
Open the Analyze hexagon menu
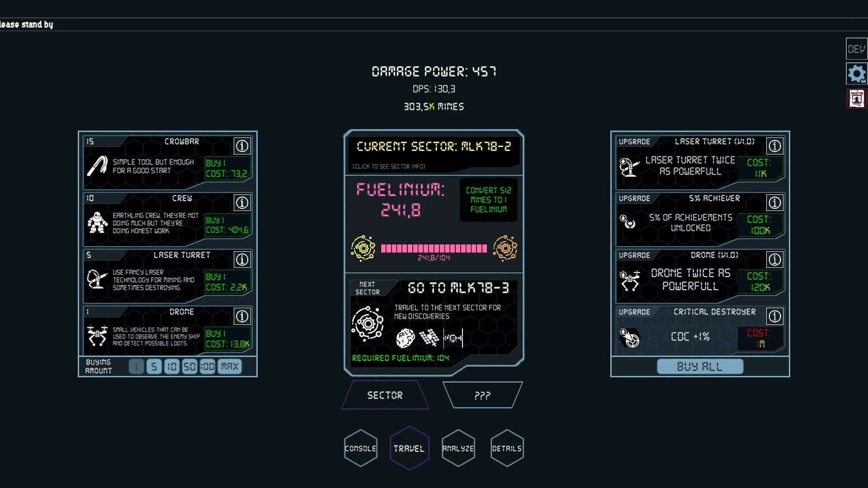(x=458, y=448)
